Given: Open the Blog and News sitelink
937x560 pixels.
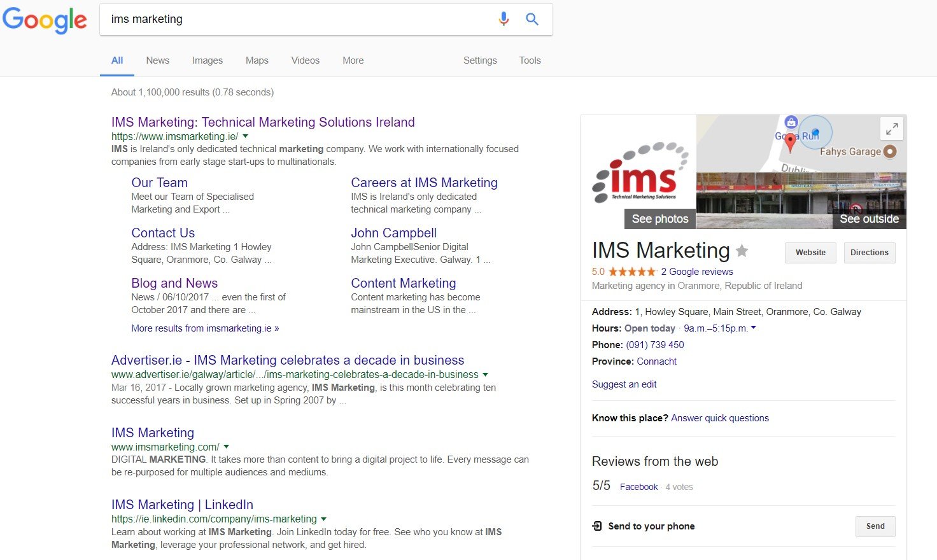Looking at the screenshot, I should 174,283.
